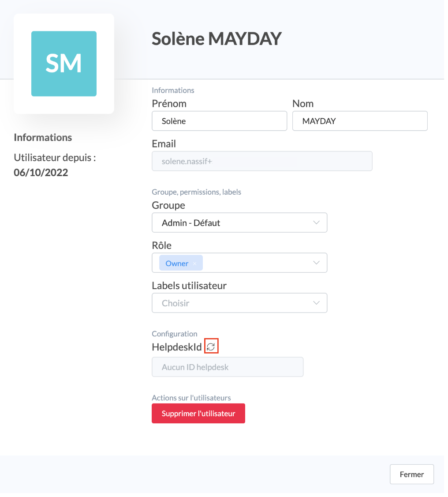Click the disabled Email field
Screen dimensions: 448x497
(x=262, y=162)
